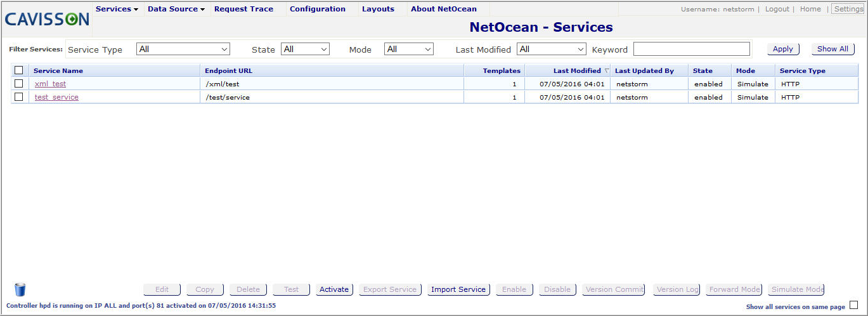Click the /xml/test endpoint cell

[x=332, y=84]
